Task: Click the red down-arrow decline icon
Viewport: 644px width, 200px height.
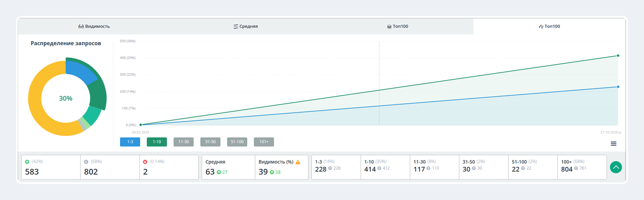Action: pyautogui.click(x=145, y=162)
